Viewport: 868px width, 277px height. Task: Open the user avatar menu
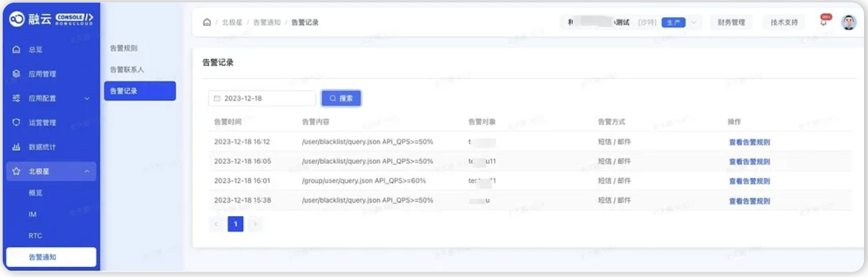click(x=849, y=22)
